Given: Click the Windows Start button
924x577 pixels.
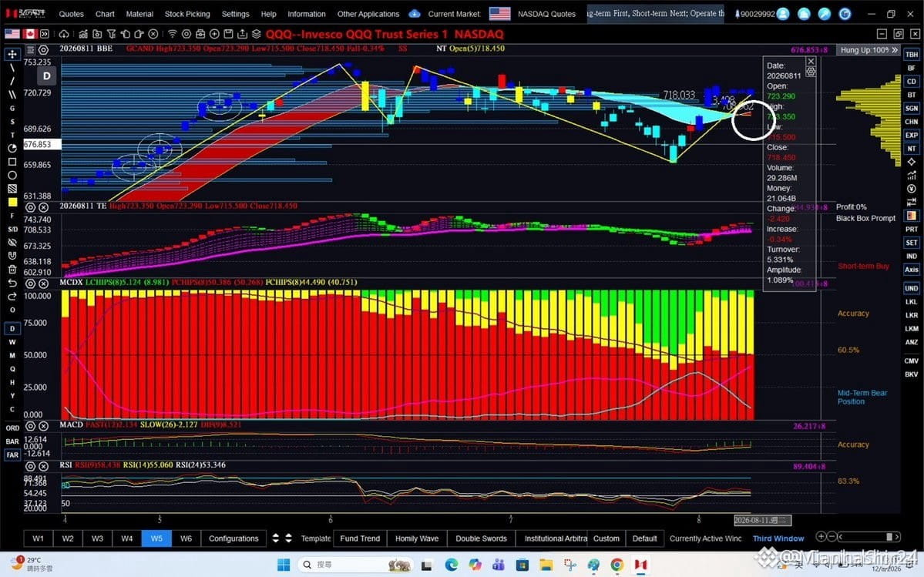Looking at the screenshot, I should [x=284, y=565].
